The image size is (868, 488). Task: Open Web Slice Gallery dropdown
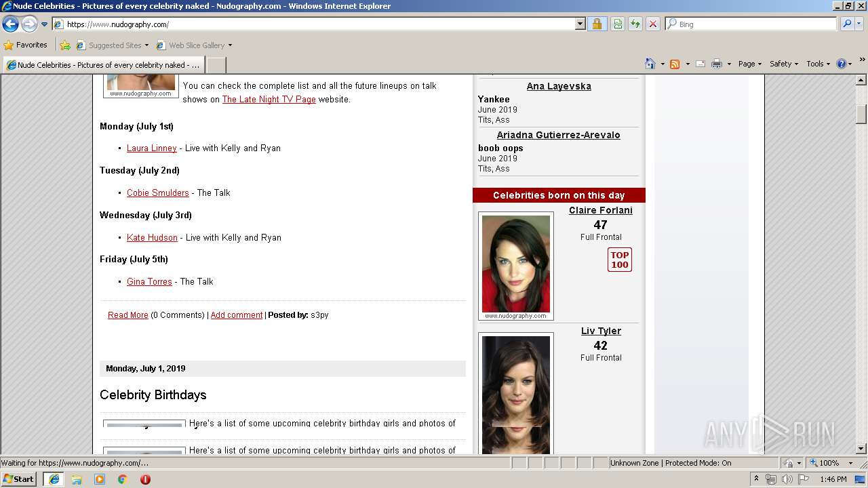pyautogui.click(x=194, y=45)
